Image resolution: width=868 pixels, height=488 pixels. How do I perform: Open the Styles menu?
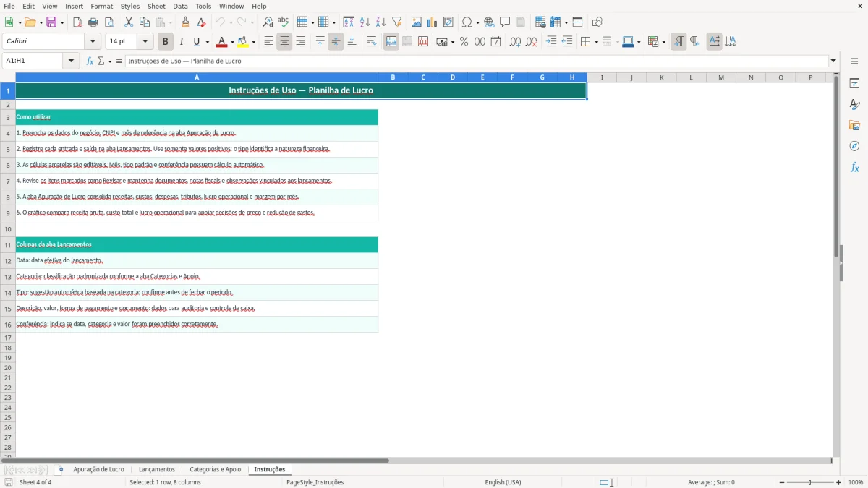(x=130, y=6)
